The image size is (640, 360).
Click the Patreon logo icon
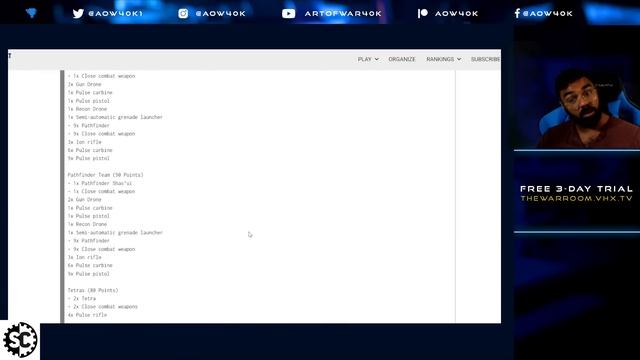423,13
